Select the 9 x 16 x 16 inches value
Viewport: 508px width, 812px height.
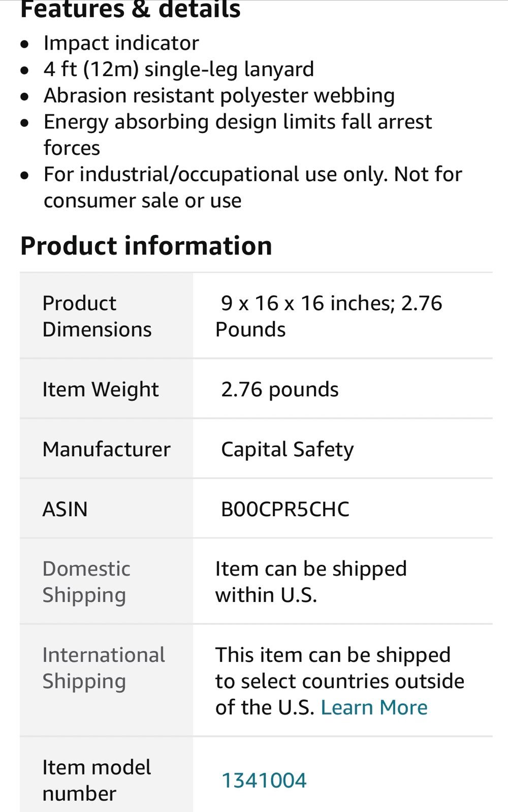[329, 316]
